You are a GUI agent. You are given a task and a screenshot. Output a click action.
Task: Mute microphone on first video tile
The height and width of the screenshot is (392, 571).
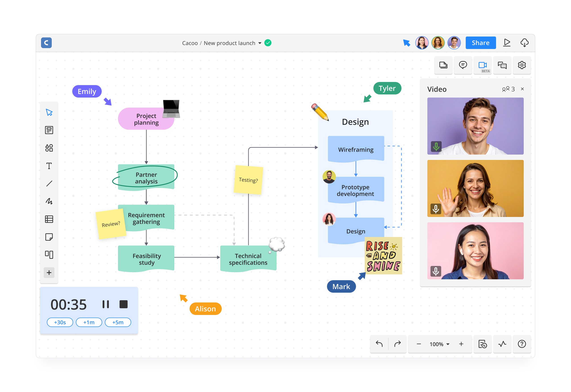(436, 147)
